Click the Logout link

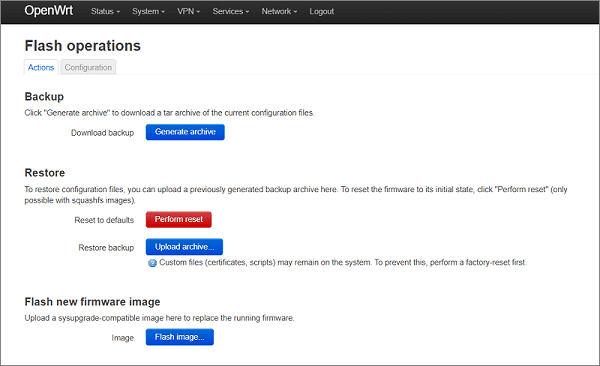pos(321,11)
